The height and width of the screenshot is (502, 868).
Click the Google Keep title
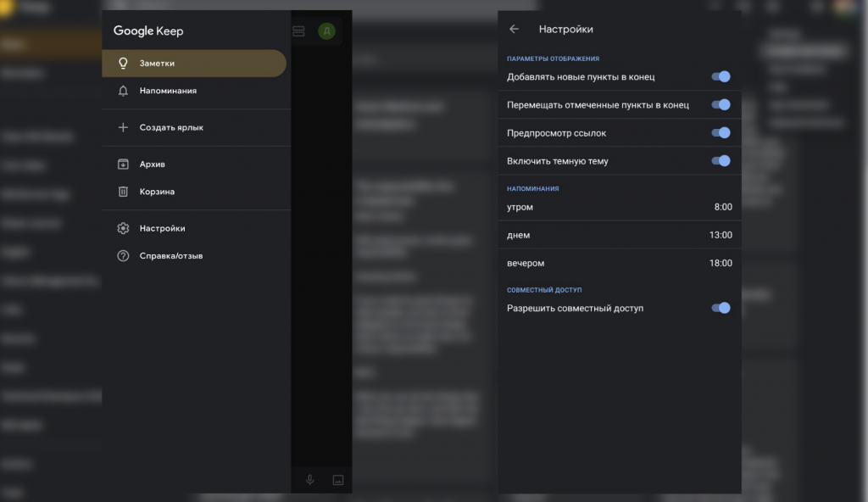148,31
